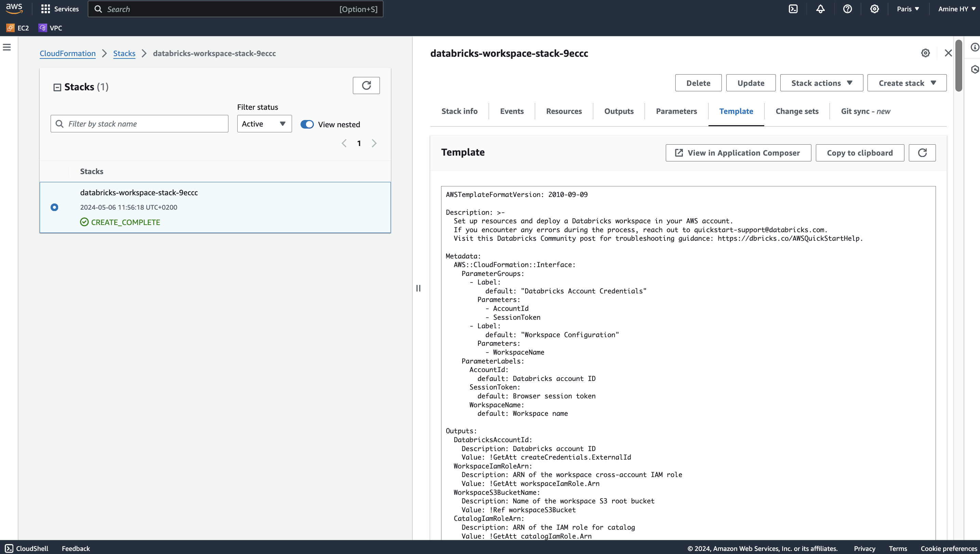Open the info panel icon
Screen dimensions: 980x554
975,47
